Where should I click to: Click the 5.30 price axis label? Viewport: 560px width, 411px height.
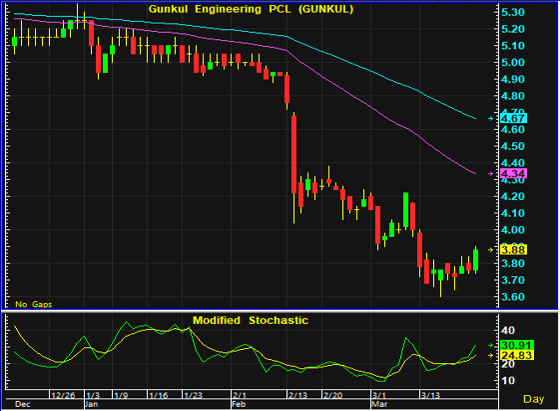click(x=513, y=12)
